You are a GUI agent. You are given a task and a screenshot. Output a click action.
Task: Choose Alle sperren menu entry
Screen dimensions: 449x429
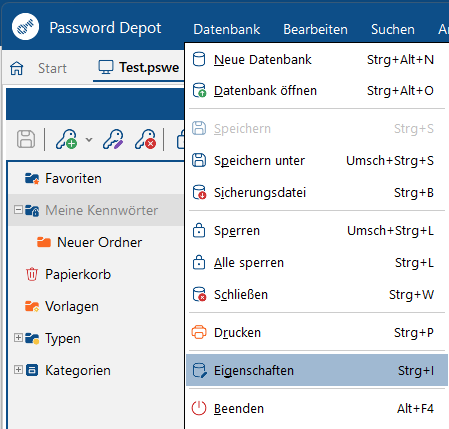click(317, 263)
